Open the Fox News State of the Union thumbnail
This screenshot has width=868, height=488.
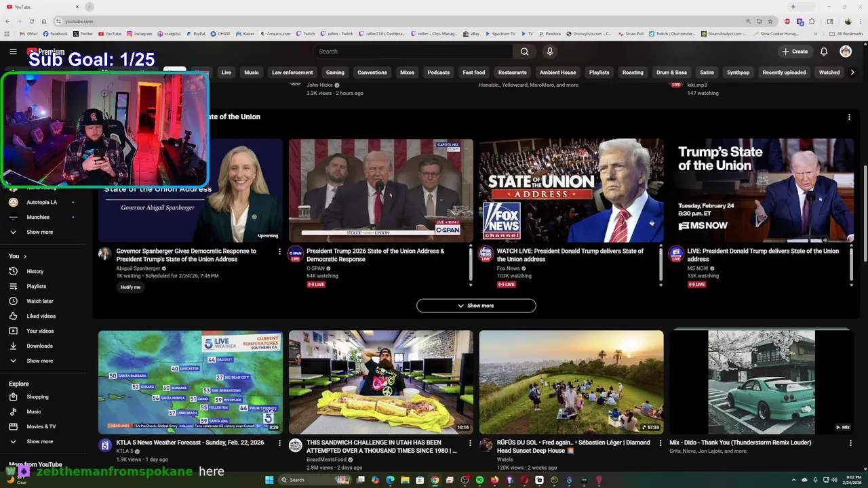pos(572,190)
